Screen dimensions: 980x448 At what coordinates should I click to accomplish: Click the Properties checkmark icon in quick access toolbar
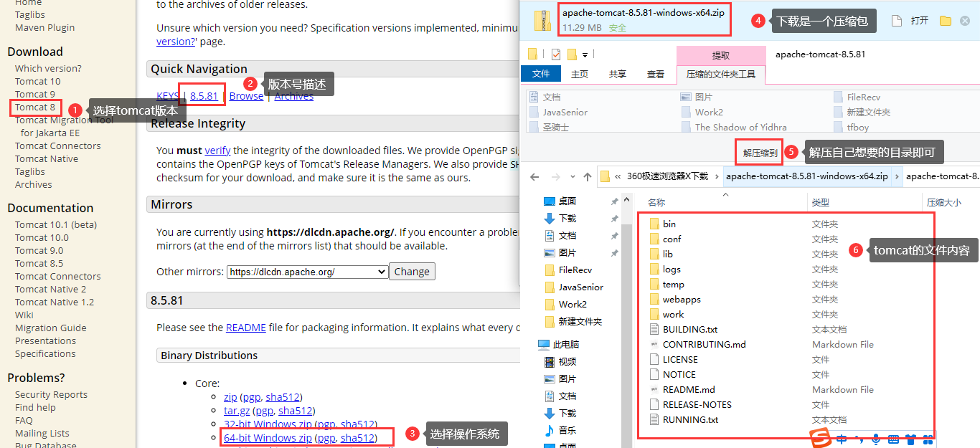pyautogui.click(x=556, y=54)
